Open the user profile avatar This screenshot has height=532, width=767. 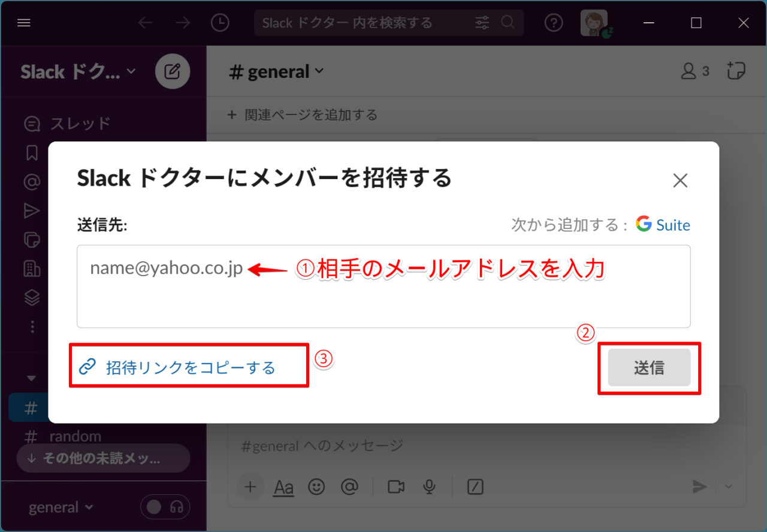click(594, 23)
